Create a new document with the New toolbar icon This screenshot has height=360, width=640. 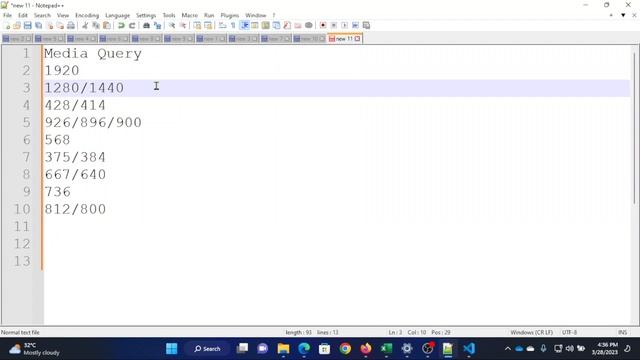point(7,26)
